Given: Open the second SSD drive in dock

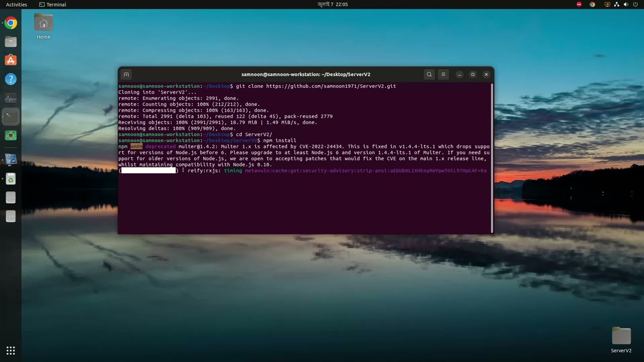Looking at the screenshot, I should [x=11, y=217].
